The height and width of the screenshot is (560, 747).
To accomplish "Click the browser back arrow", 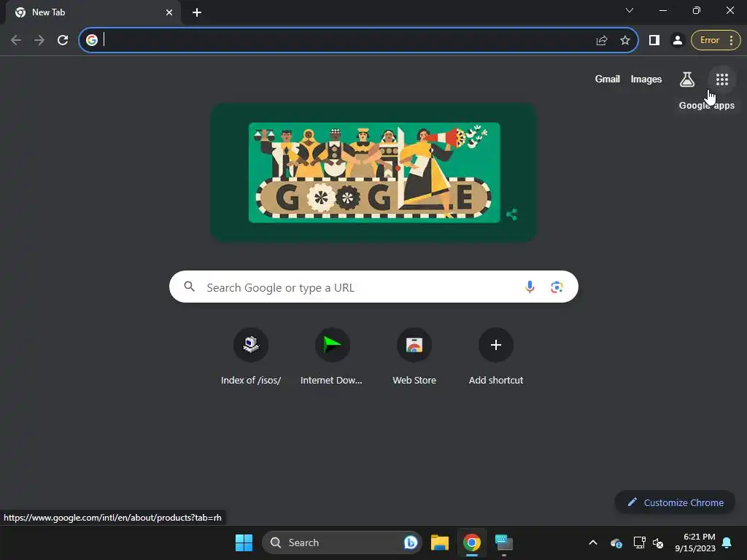I will point(16,40).
